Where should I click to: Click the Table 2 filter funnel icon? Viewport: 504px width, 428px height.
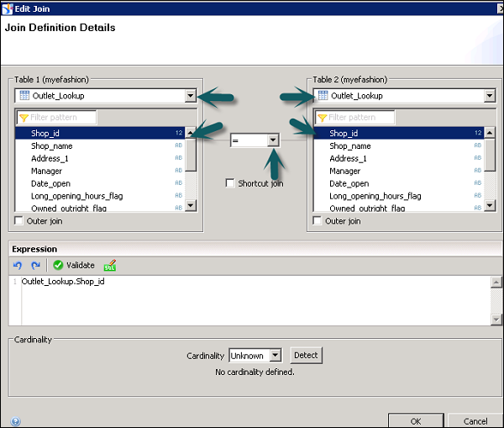[x=321, y=118]
